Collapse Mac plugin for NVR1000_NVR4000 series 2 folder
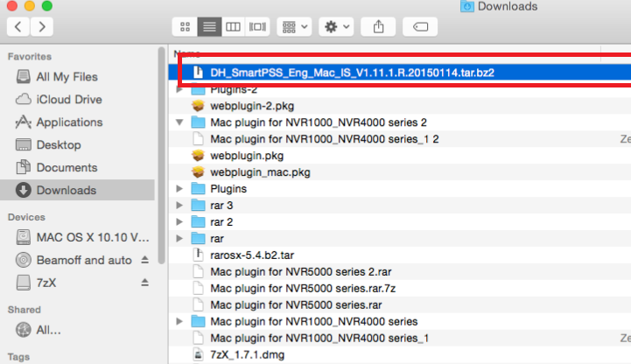 pyautogui.click(x=180, y=122)
